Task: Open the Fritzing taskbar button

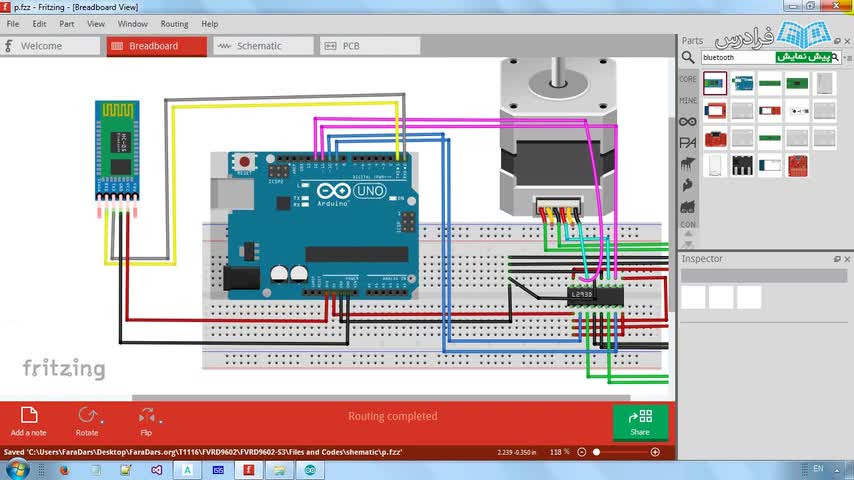Action: pos(249,470)
